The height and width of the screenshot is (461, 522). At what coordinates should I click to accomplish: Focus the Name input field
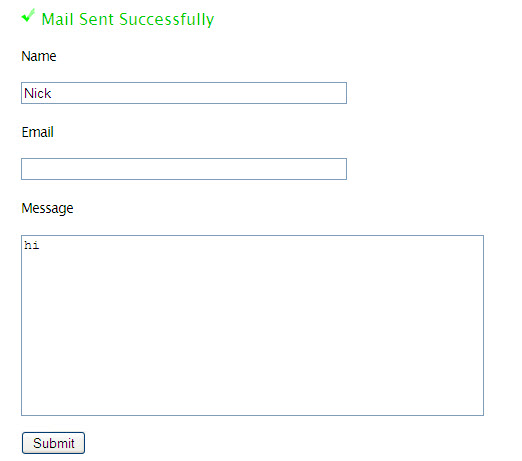click(x=184, y=93)
